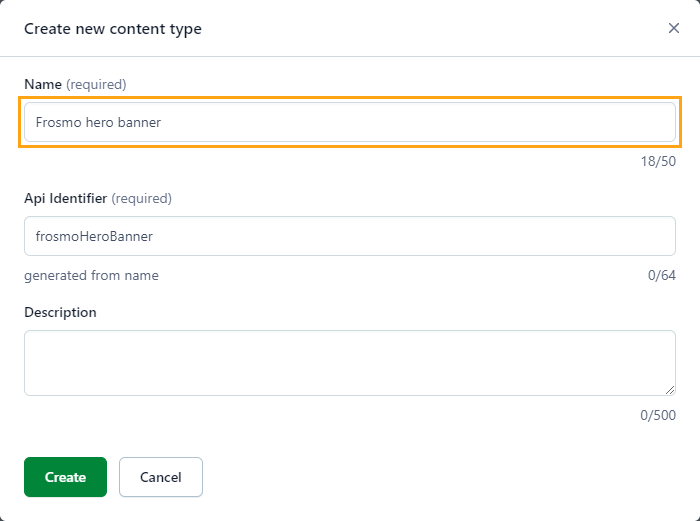The height and width of the screenshot is (521, 700).
Task: Click the "Frosmo hero banner" text
Action: [x=98, y=122]
